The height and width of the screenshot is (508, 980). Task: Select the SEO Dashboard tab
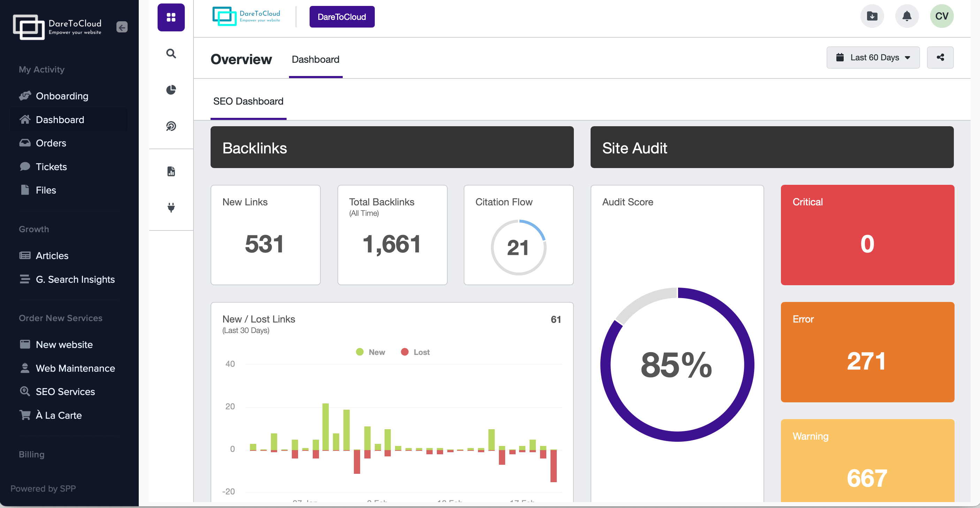click(248, 101)
